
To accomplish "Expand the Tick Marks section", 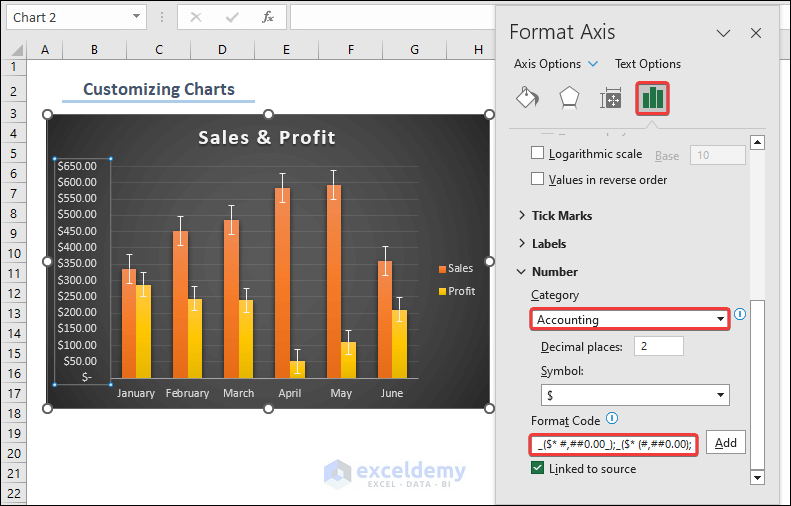I will click(555, 216).
